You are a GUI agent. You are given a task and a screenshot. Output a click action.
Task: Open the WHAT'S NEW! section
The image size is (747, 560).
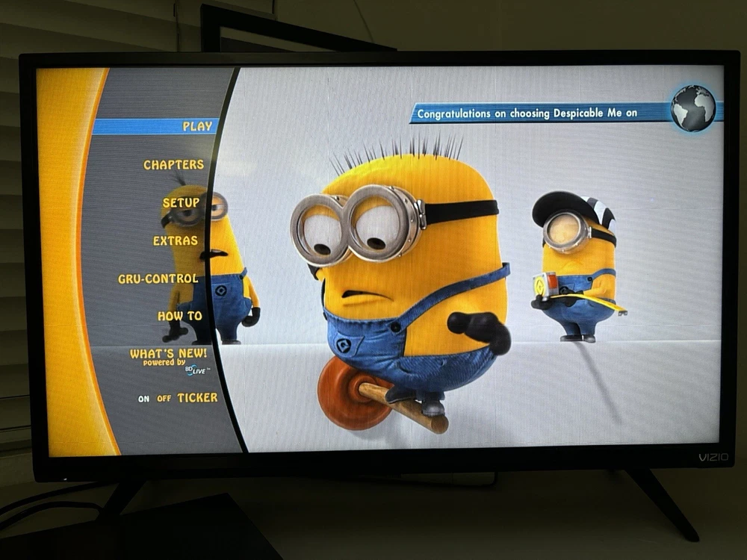tap(169, 353)
